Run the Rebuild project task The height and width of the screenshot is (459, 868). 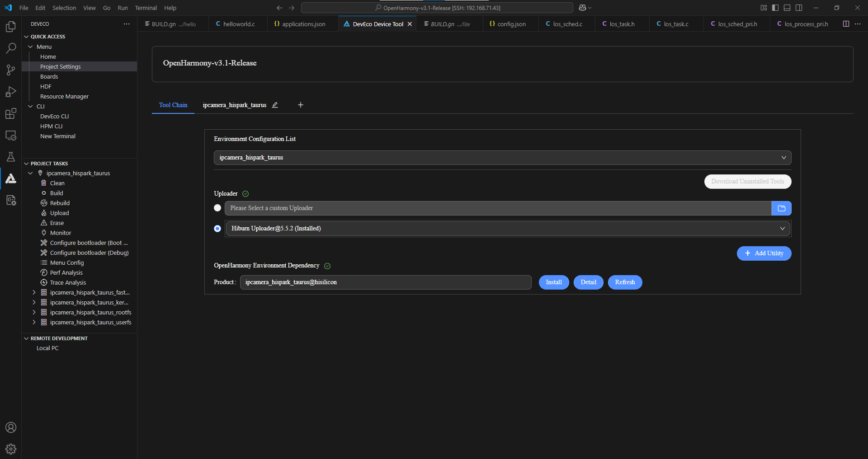coord(60,203)
